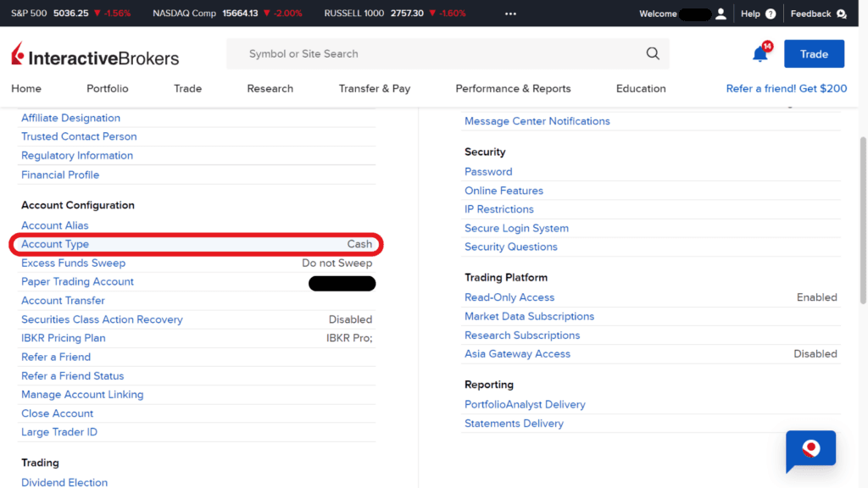The width and height of the screenshot is (868, 488).
Task: Open the notifications bell icon
Action: [x=759, y=53]
